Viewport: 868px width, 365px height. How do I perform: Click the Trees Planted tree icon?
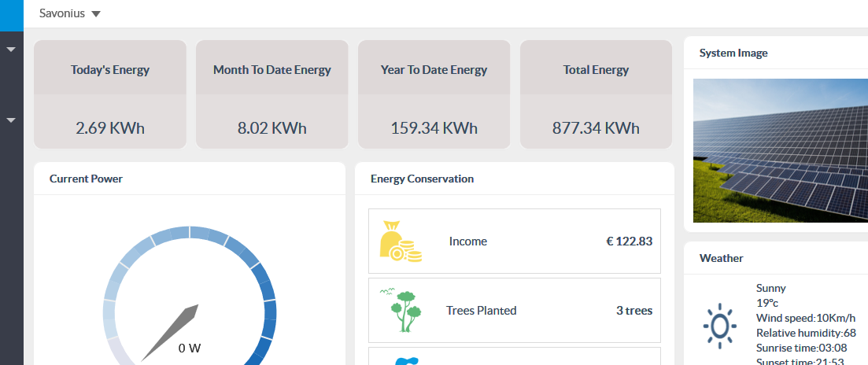[401, 310]
